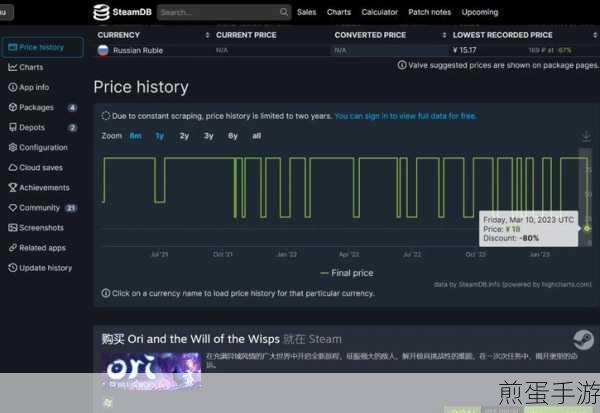Open the Charts top navigation item
This screenshot has height=413, width=600.
coord(339,12)
